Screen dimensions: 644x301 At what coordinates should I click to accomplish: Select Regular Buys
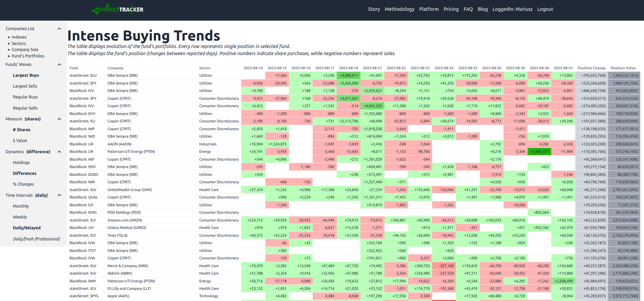pos(25,97)
